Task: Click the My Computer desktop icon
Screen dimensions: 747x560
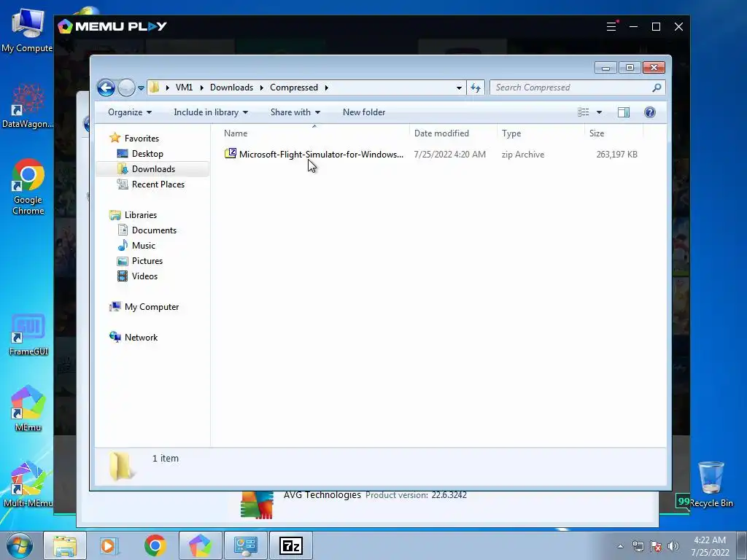Action: click(x=27, y=29)
